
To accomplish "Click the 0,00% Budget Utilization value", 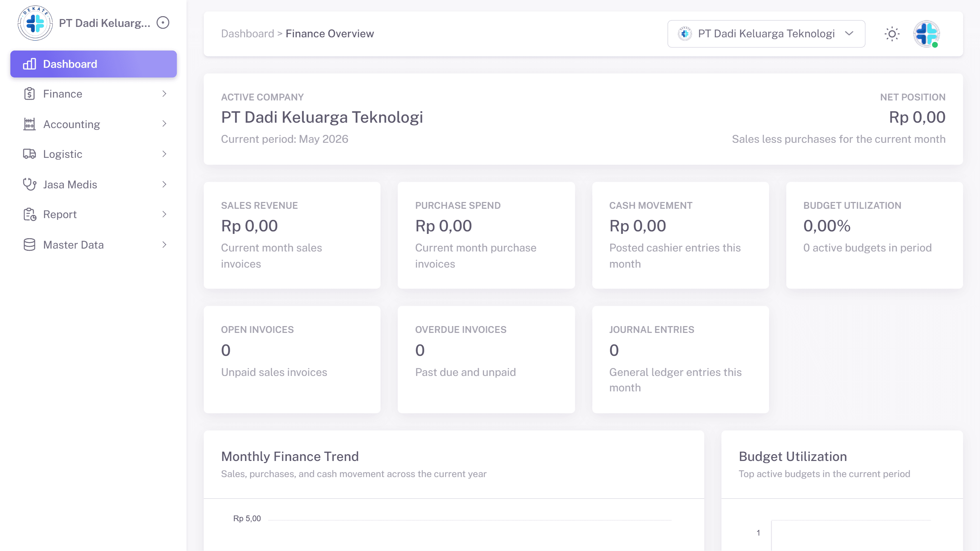I will coord(827,226).
